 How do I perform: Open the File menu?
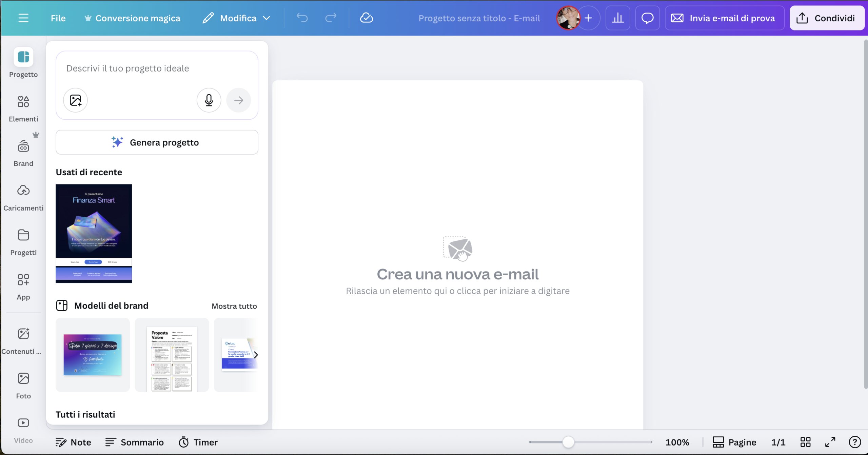tap(58, 18)
